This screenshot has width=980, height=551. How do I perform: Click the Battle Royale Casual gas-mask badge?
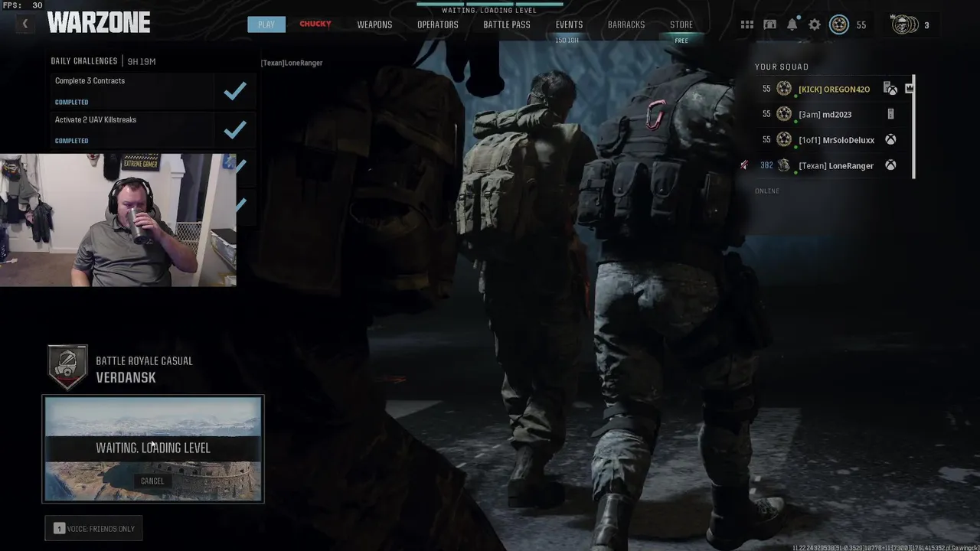pyautogui.click(x=67, y=367)
